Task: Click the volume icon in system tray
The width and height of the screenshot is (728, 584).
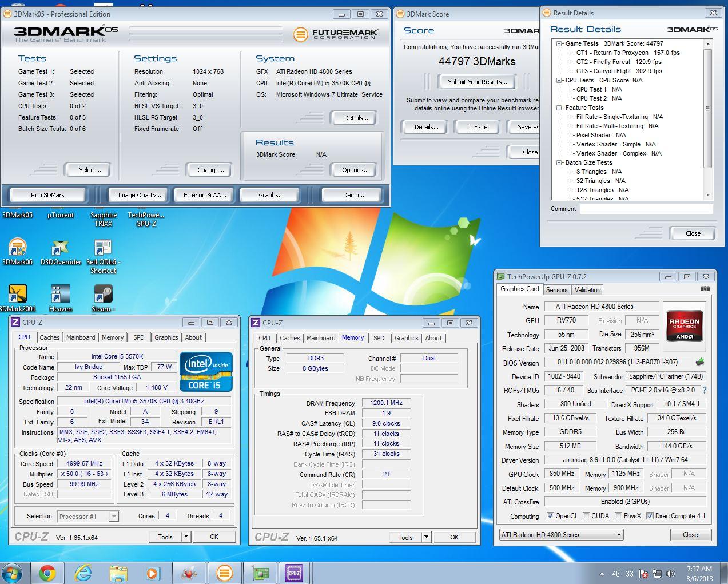Action: [x=671, y=574]
